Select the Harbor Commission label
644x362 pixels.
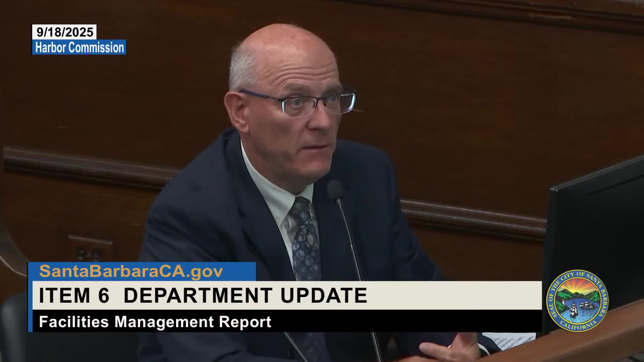(79, 48)
